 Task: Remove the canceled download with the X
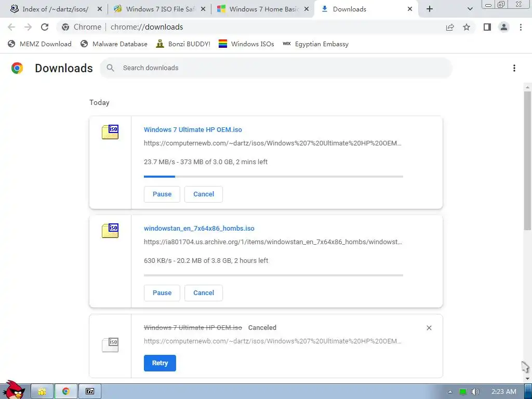pos(429,328)
